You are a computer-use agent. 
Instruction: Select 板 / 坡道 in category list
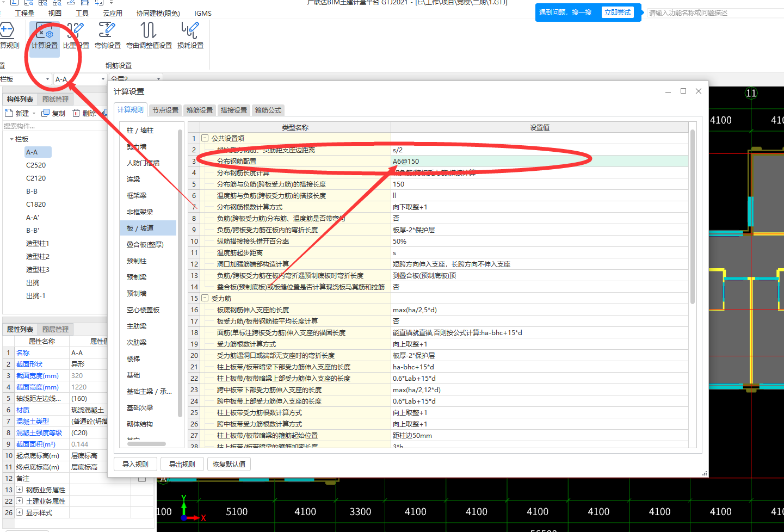pyautogui.click(x=148, y=228)
